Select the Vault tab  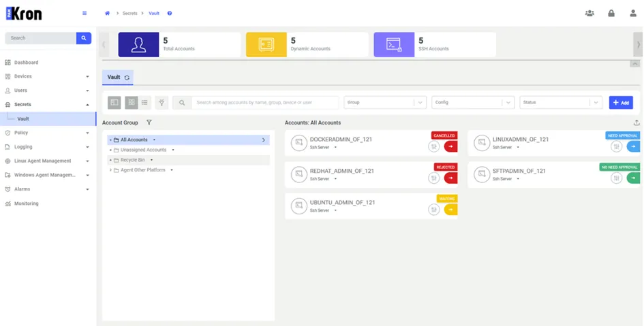click(117, 77)
